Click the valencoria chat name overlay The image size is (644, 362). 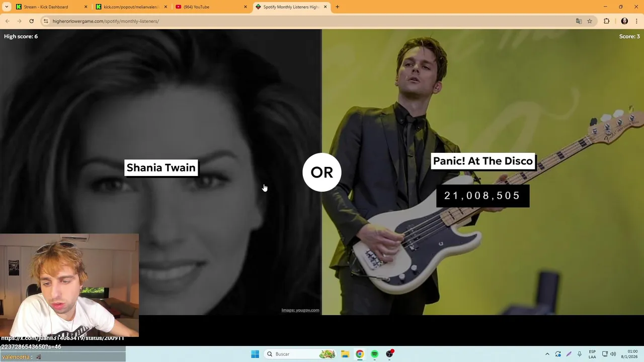(x=17, y=357)
